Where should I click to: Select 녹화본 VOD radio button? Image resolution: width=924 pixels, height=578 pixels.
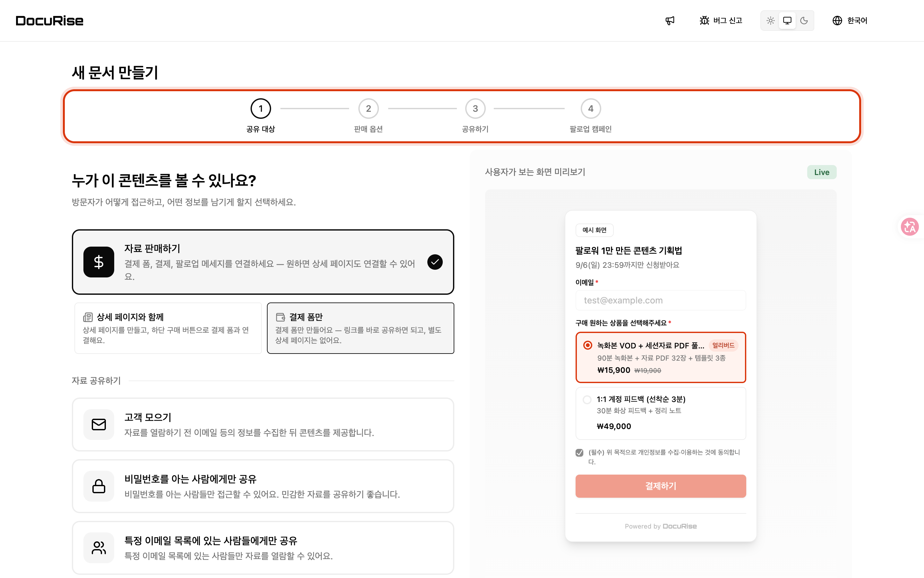[588, 345]
